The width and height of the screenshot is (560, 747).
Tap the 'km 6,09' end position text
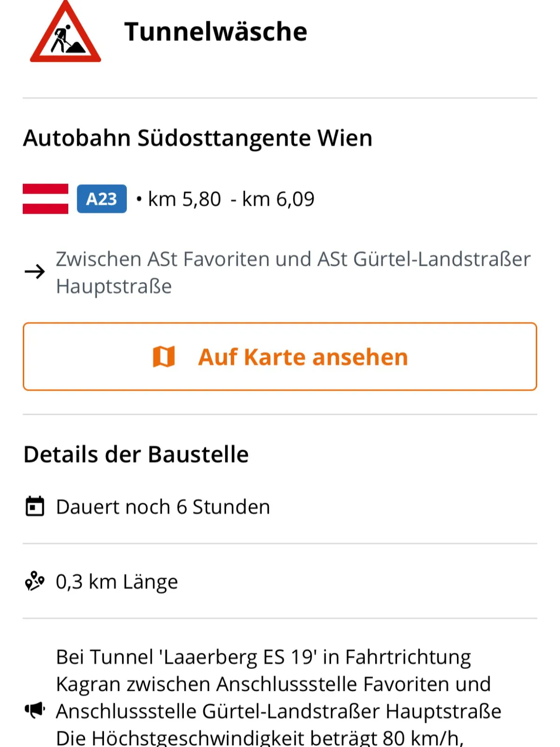(x=278, y=199)
